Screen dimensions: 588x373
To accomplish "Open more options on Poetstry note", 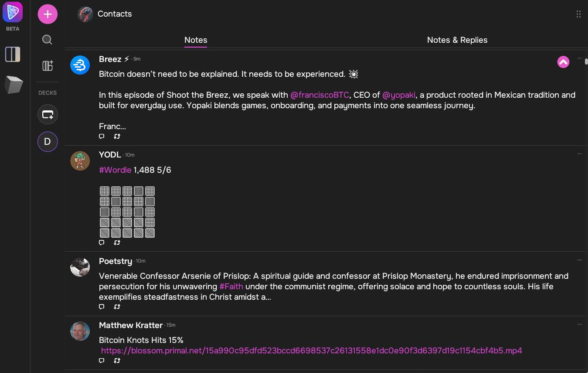I will coord(580,260).
